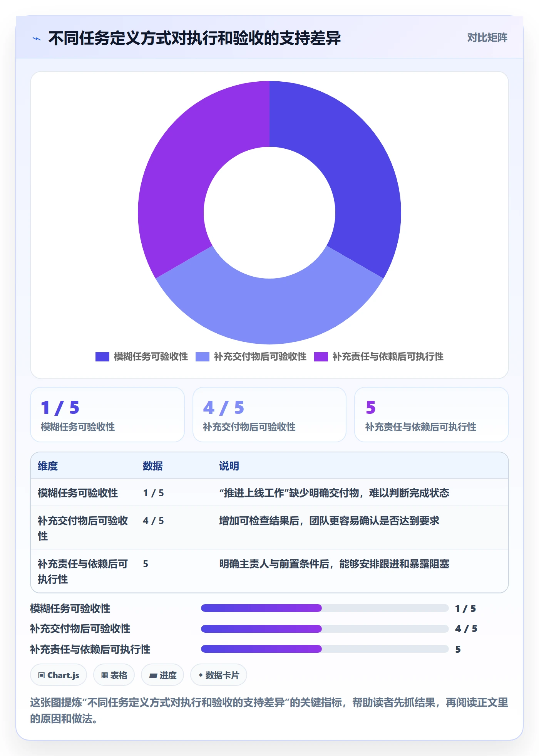Click the 进度 tag chip
The height and width of the screenshot is (756, 539).
[162, 675]
